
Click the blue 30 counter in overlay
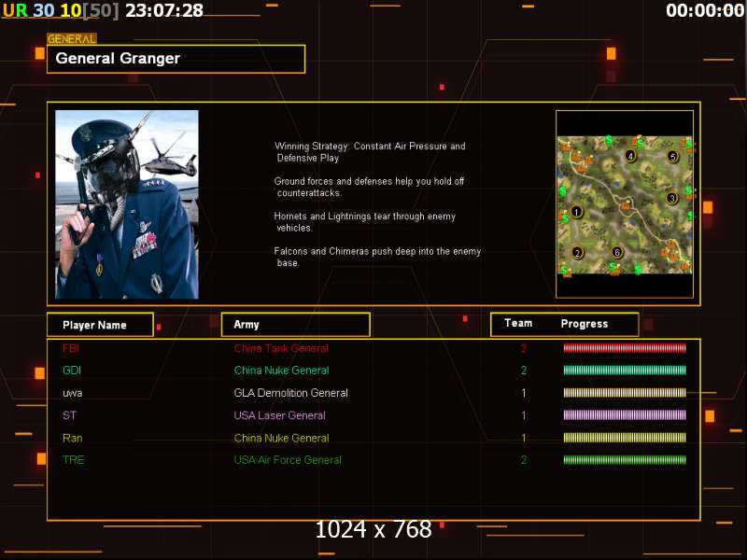tap(44, 10)
